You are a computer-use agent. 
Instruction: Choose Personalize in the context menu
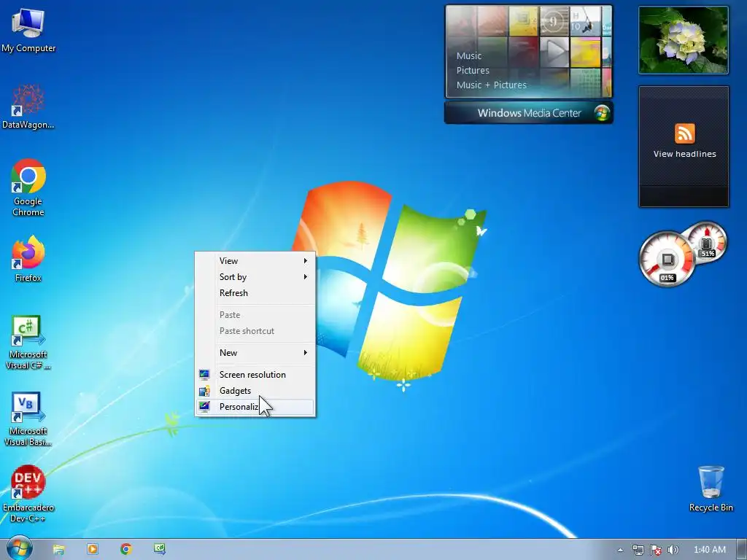(x=255, y=407)
